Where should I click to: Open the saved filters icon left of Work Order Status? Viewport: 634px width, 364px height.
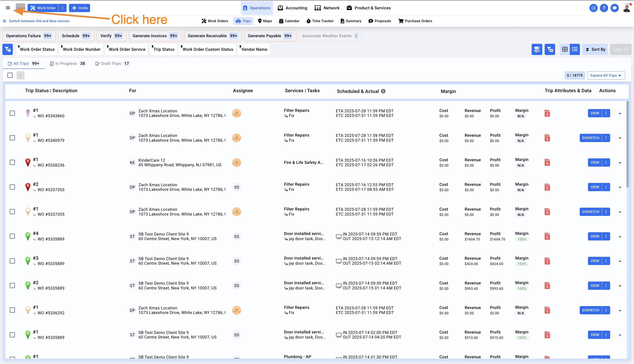pos(8,49)
